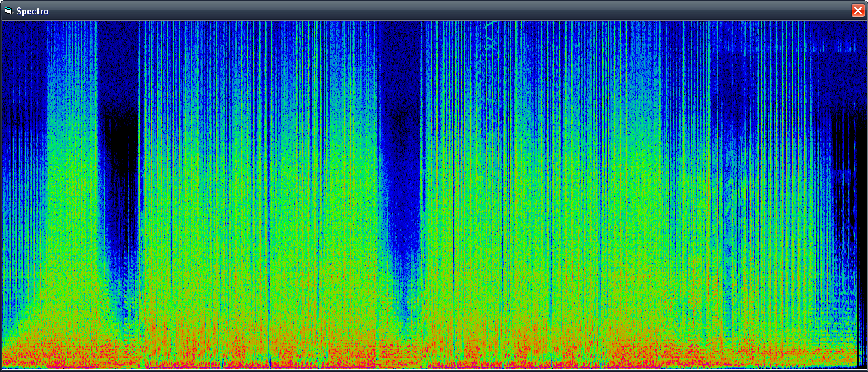
Task: Click the red low-frequency band at bottom center
Action: pyautogui.click(x=434, y=353)
